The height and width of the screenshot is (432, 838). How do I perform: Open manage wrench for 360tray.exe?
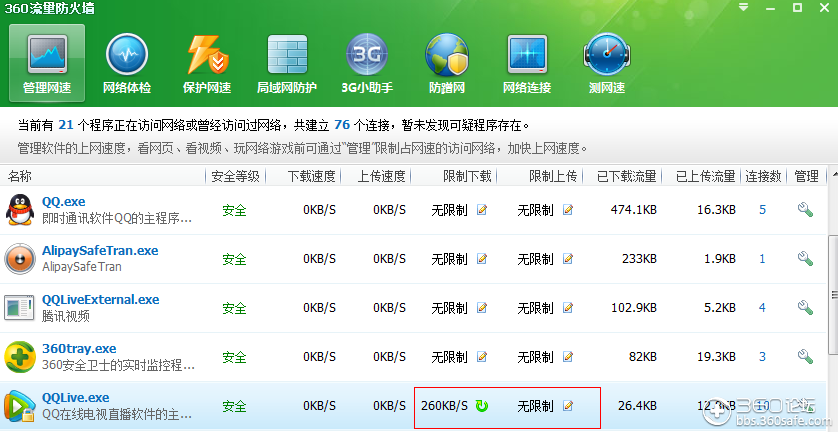point(805,356)
